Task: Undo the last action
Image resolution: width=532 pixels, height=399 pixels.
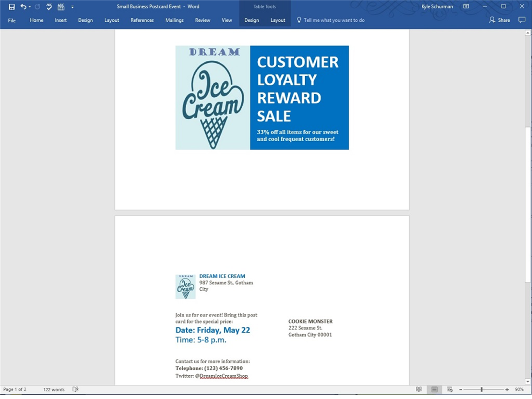Action: pyautogui.click(x=23, y=6)
